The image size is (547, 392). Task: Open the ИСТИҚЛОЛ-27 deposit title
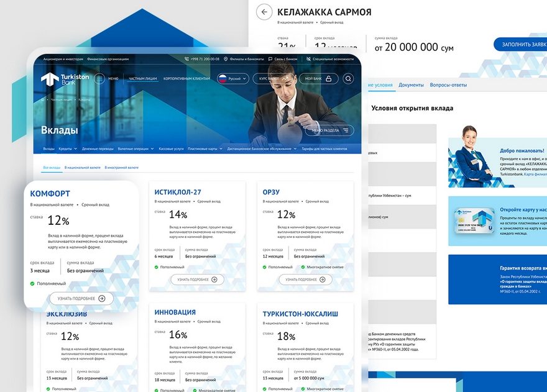[x=178, y=192]
